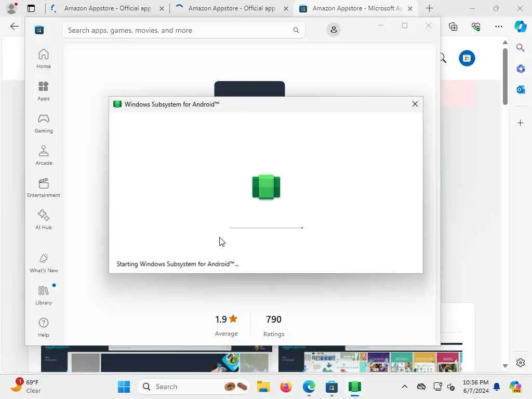Click the Microsoft Store logo icon

tap(39, 30)
